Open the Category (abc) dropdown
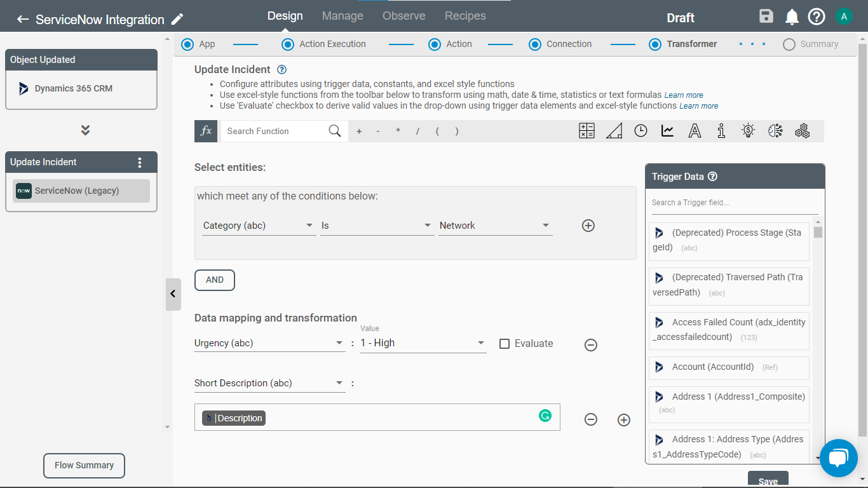 (259, 226)
